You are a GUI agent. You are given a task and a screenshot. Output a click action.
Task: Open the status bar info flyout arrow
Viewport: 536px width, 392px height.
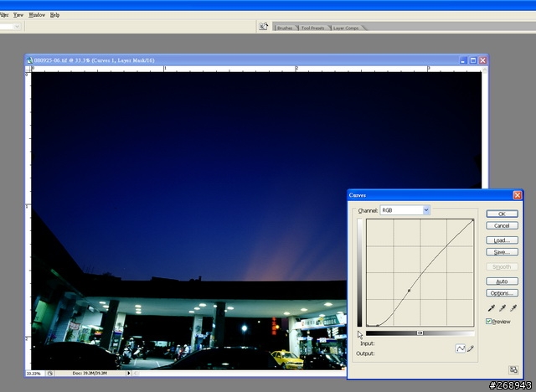pyautogui.click(x=129, y=374)
